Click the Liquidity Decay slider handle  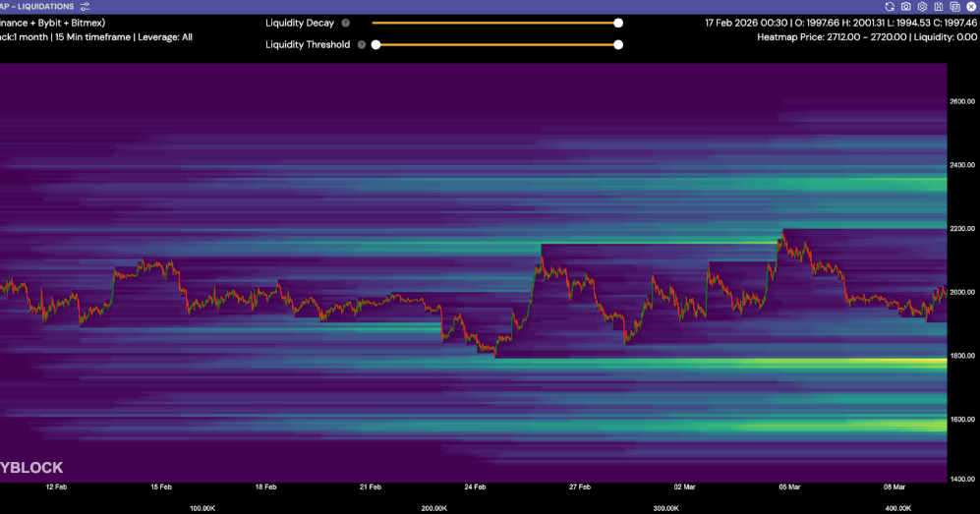(618, 24)
